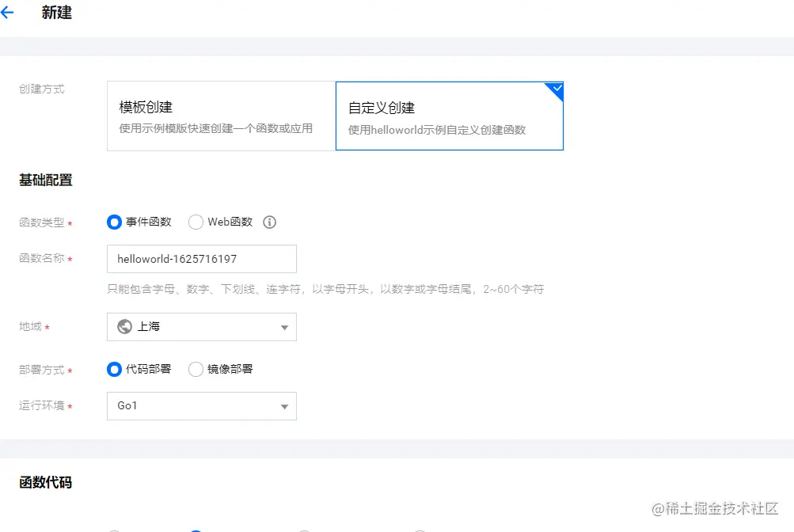
Task: Click the 基础配置 section heading
Action: 46,180
